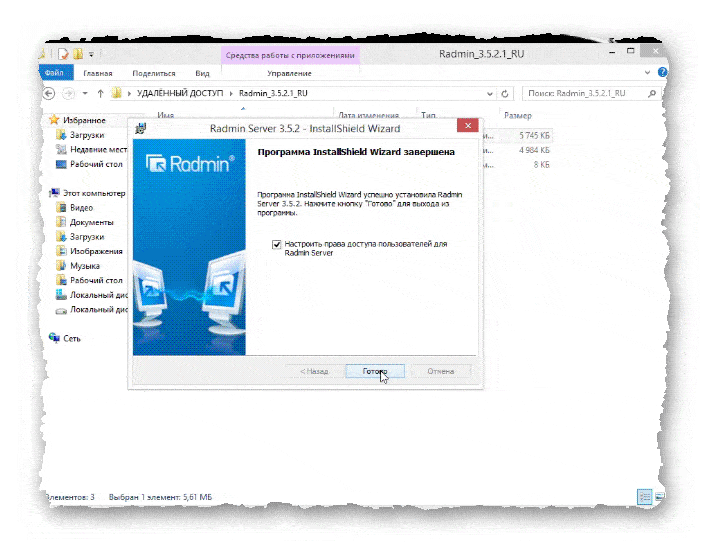
Task: Click the Готово button
Action: [x=375, y=371]
